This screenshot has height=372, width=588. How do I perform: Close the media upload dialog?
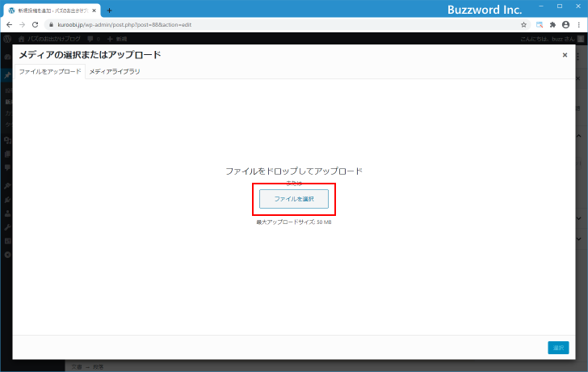(x=565, y=55)
